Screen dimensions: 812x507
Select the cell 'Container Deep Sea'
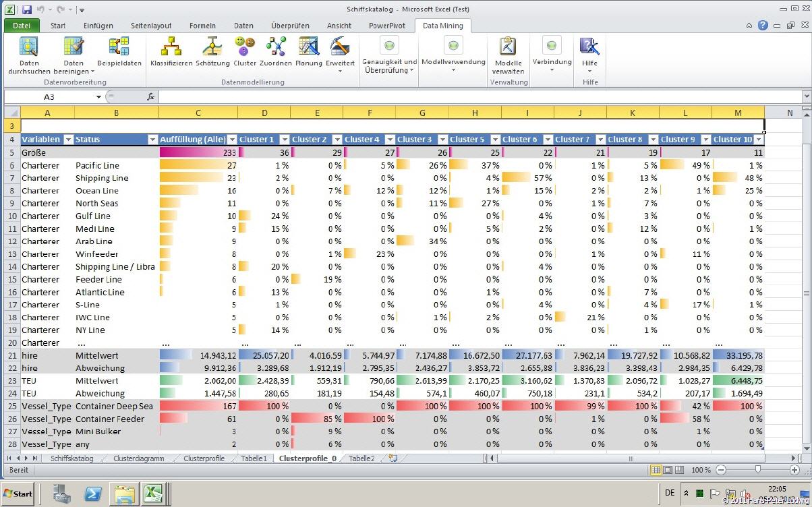(116, 407)
